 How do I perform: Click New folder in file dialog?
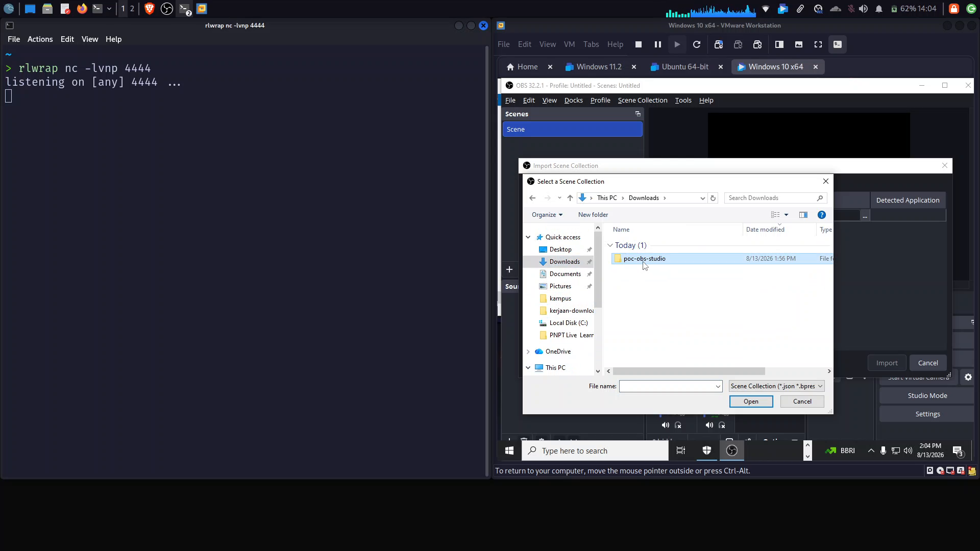point(593,215)
